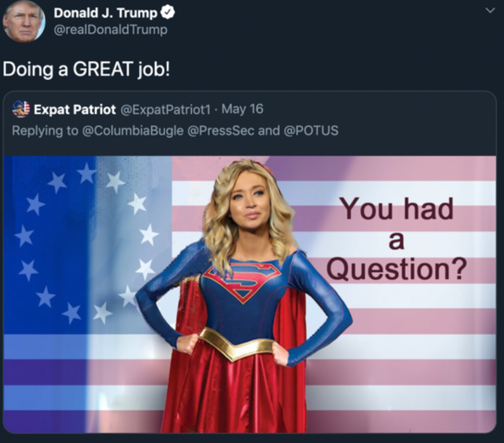Click the @PressSec mention

(x=221, y=130)
